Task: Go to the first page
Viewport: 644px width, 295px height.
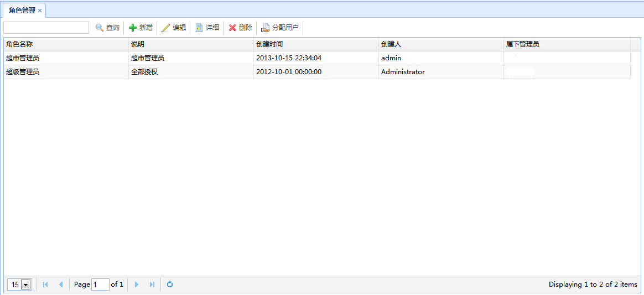Action: click(45, 284)
